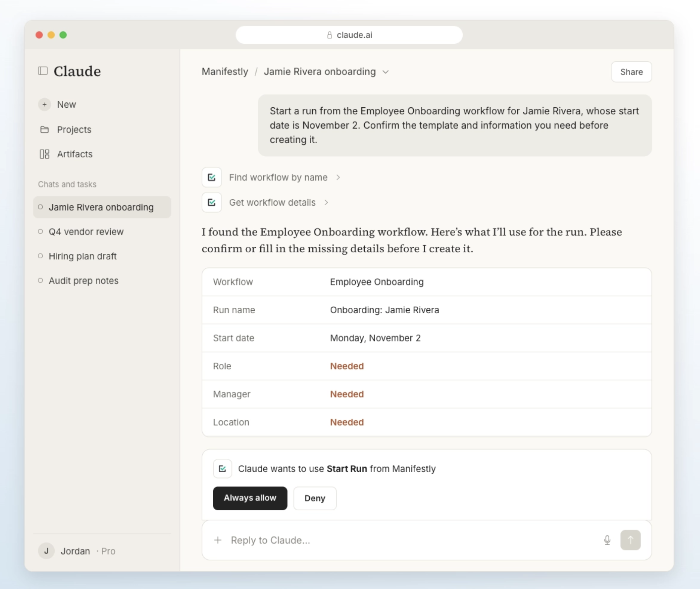Viewport: 700px width, 589px height.
Task: Click the Manifestly breadcrumb link
Action: (x=225, y=72)
